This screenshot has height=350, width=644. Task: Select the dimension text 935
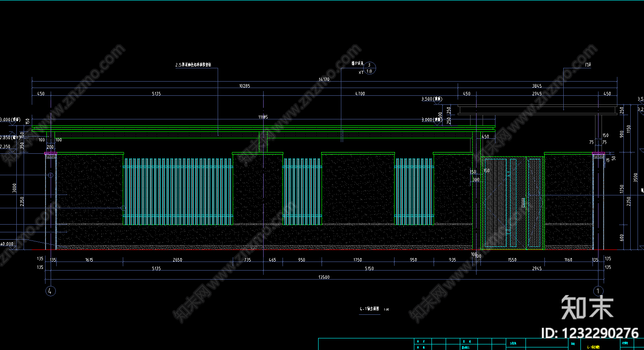coord(453,260)
